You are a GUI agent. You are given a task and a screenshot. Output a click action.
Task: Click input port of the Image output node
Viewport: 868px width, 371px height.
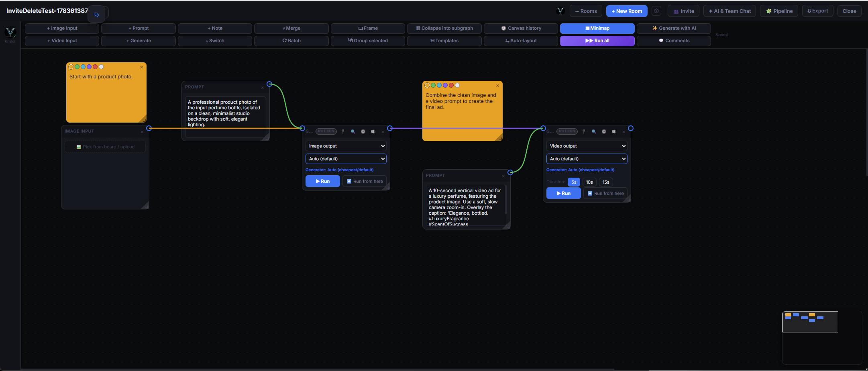(302, 128)
